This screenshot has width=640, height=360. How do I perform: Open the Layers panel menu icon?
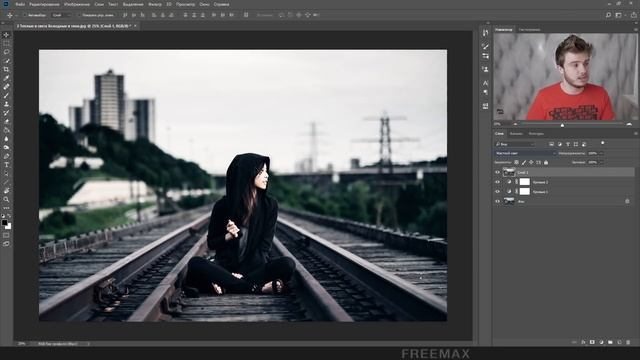tap(635, 133)
